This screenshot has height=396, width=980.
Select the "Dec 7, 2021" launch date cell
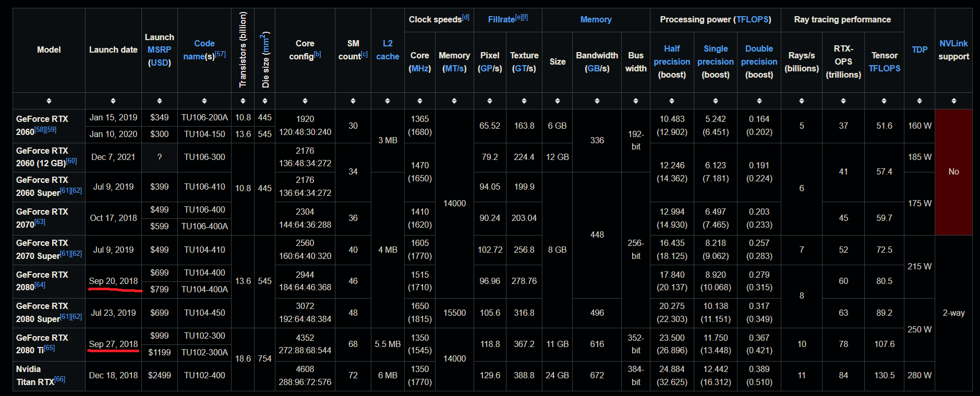click(113, 157)
